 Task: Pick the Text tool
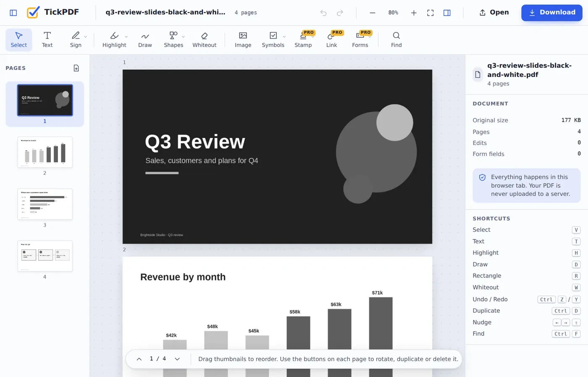tap(47, 40)
